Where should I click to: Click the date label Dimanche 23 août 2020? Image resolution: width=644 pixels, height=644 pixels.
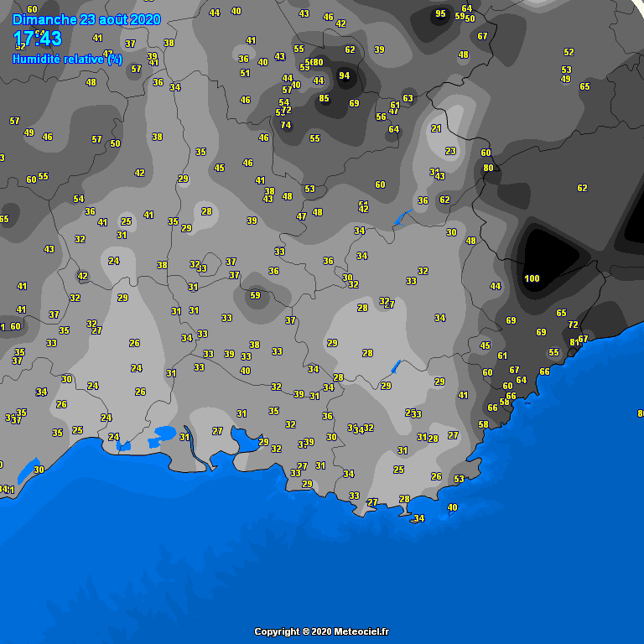tap(86, 19)
